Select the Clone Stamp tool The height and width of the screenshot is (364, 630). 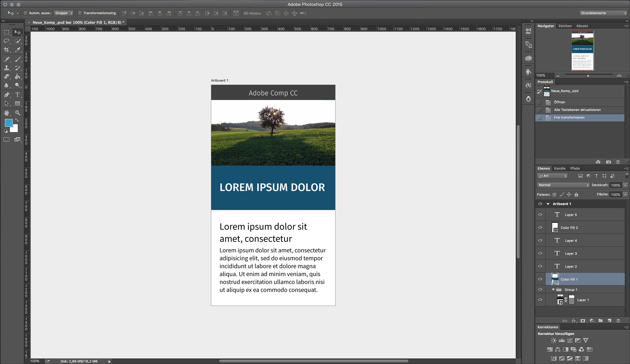click(x=7, y=68)
